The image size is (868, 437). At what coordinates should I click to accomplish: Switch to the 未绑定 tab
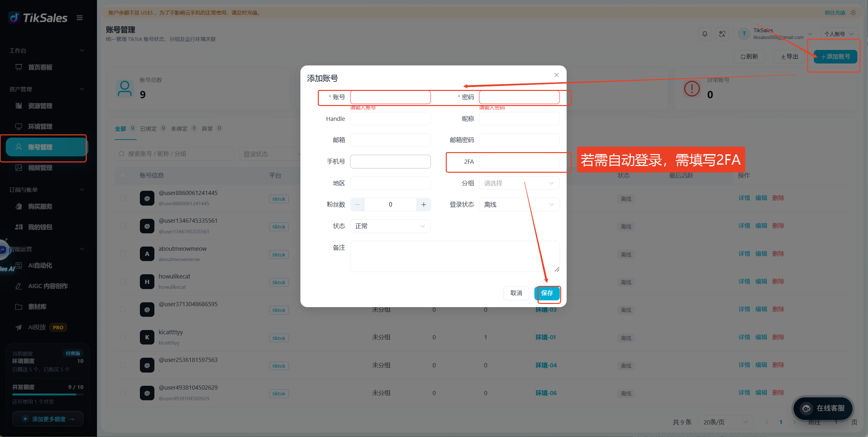point(183,129)
